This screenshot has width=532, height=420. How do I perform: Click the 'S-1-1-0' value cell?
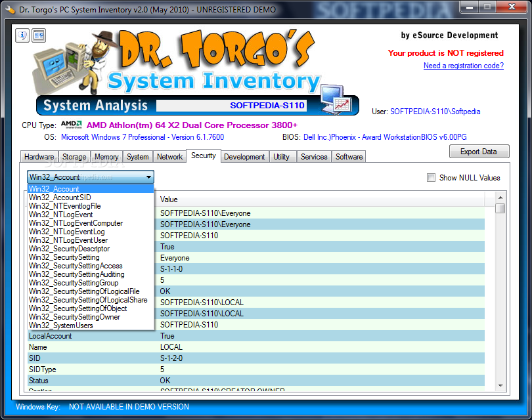point(171,269)
